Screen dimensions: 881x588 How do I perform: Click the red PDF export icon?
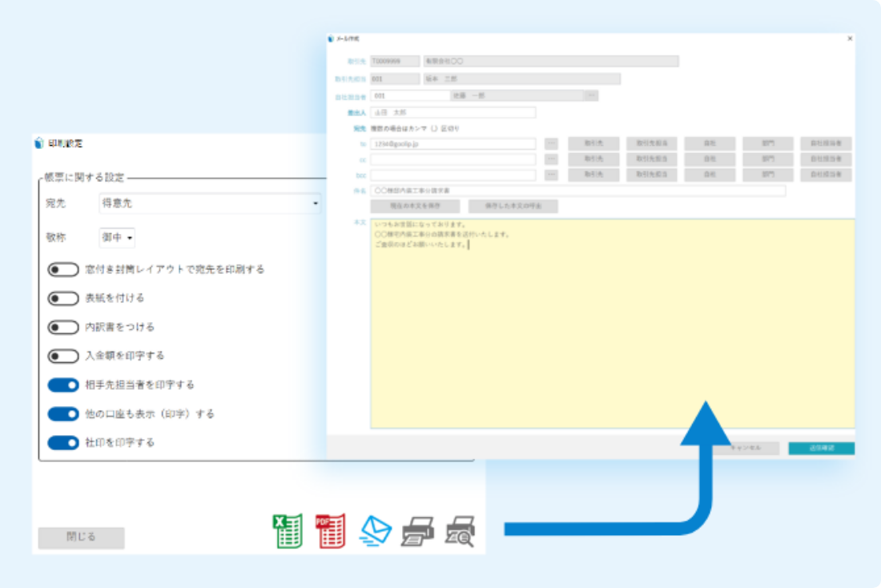pyautogui.click(x=330, y=530)
